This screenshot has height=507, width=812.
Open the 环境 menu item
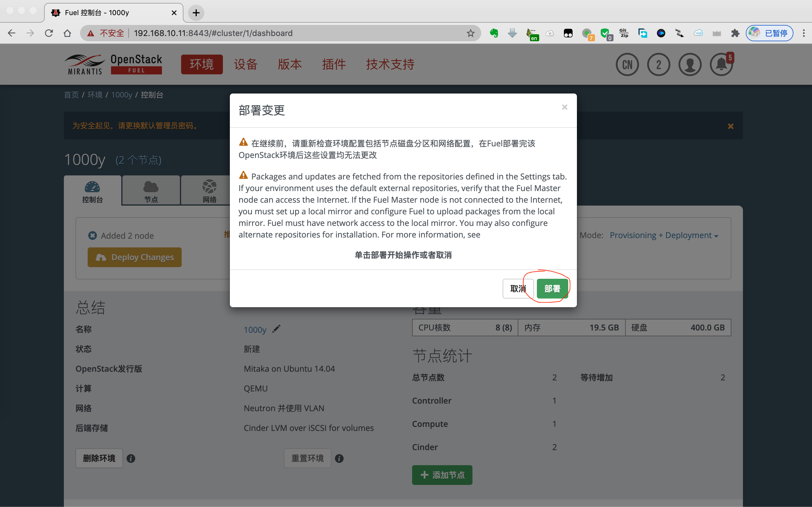(x=202, y=64)
